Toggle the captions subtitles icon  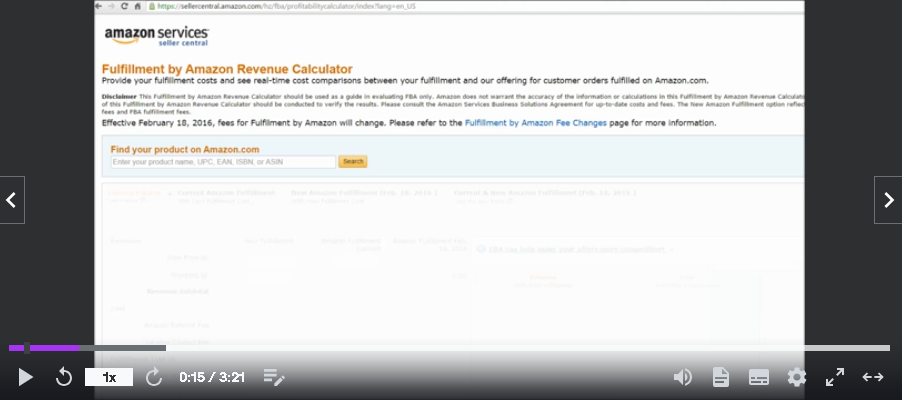point(759,377)
